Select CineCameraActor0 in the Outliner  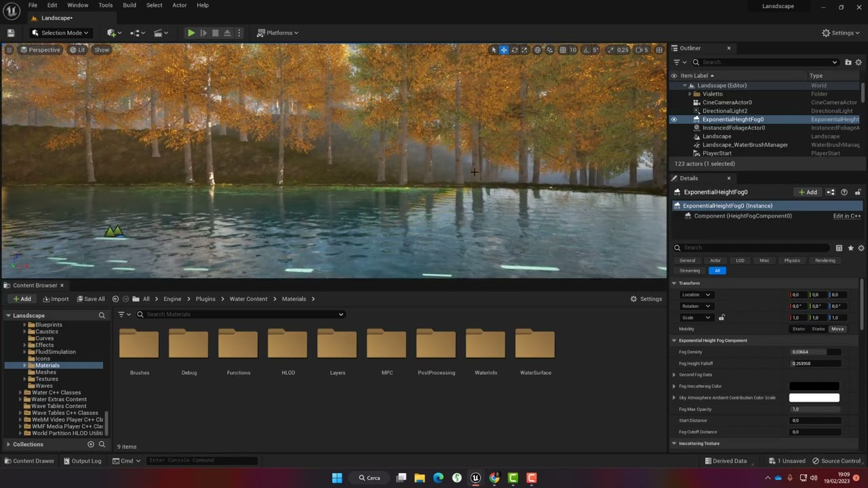click(727, 102)
